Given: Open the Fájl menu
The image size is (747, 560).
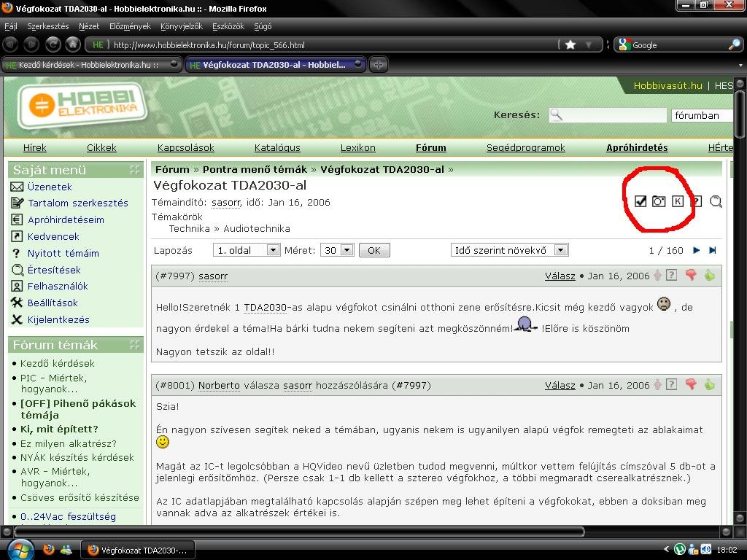Looking at the screenshot, I should [11, 26].
